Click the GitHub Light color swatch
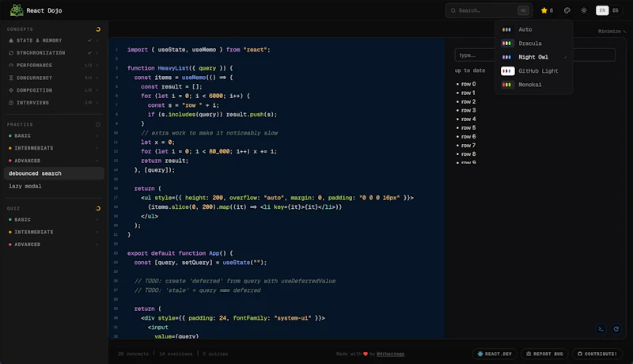Image resolution: width=633 pixels, height=364 pixels. point(507,70)
